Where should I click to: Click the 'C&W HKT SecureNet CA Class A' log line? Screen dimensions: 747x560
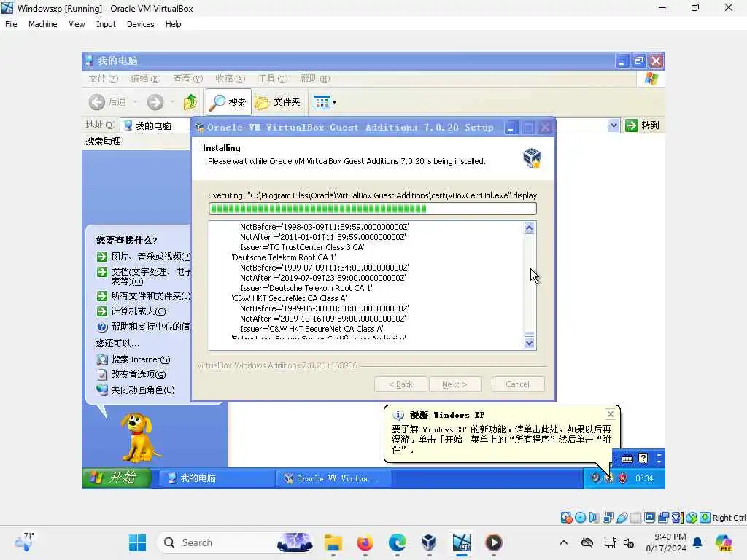click(x=289, y=298)
